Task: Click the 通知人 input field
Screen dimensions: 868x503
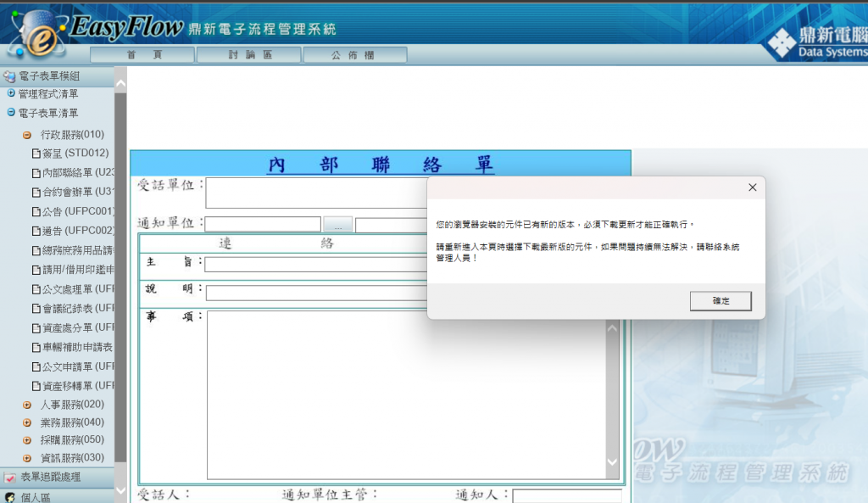Action: [x=567, y=496]
